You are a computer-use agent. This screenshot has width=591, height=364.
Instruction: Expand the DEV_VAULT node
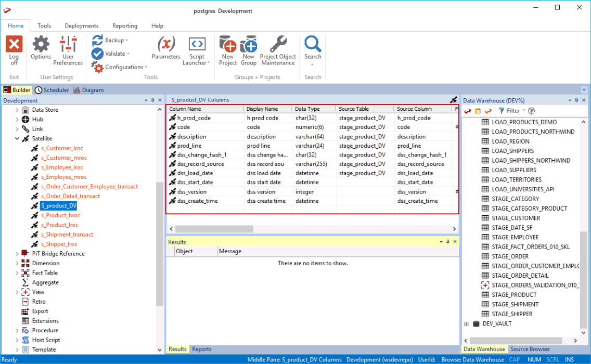point(466,323)
